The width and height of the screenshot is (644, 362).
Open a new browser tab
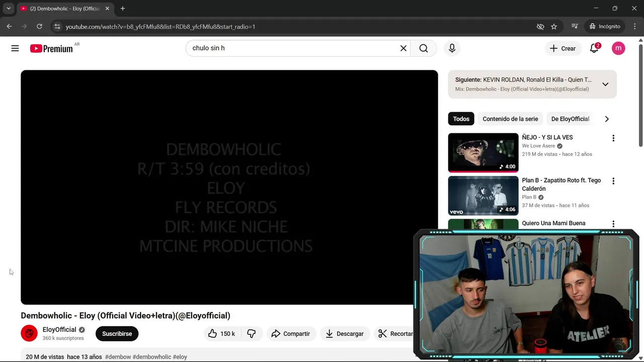123,9
